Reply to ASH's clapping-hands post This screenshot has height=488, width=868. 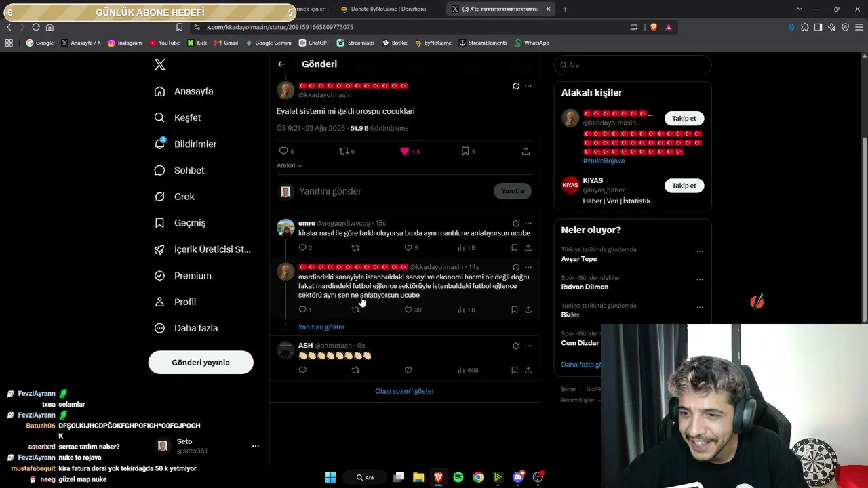[x=302, y=370]
